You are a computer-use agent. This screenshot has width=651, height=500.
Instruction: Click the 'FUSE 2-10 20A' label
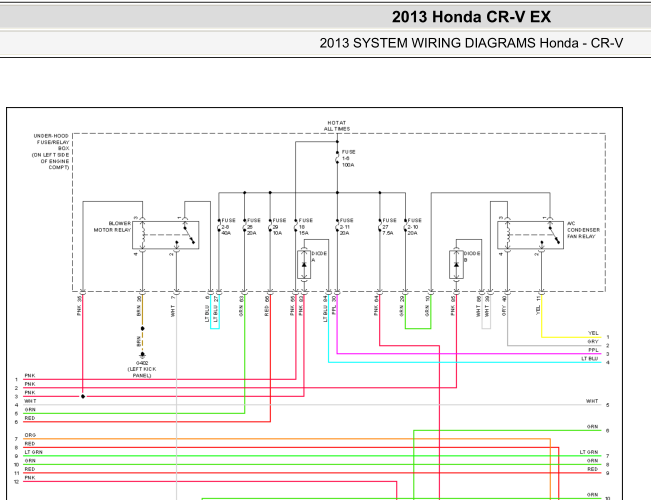pos(414,227)
